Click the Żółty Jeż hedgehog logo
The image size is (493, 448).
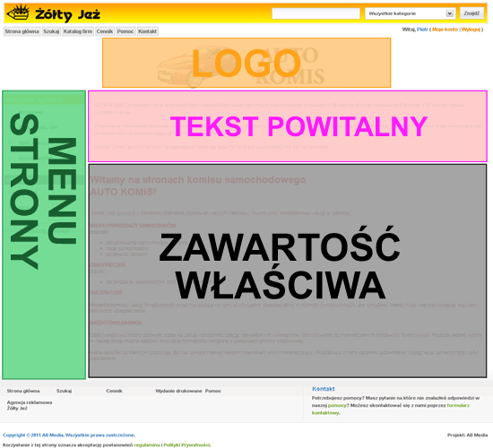pos(53,13)
